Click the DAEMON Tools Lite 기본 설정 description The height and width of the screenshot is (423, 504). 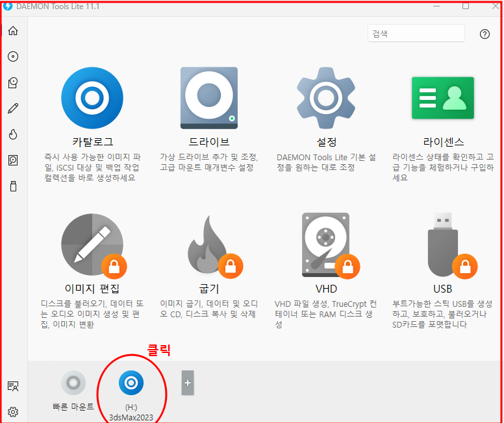point(326,162)
